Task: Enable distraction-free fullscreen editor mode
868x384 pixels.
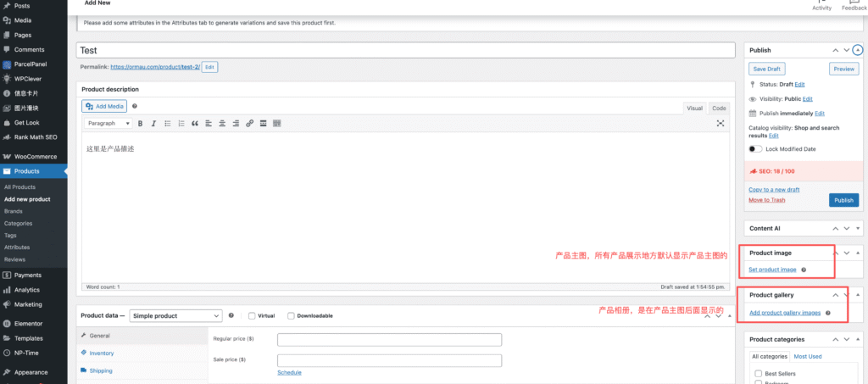Action: coord(721,124)
